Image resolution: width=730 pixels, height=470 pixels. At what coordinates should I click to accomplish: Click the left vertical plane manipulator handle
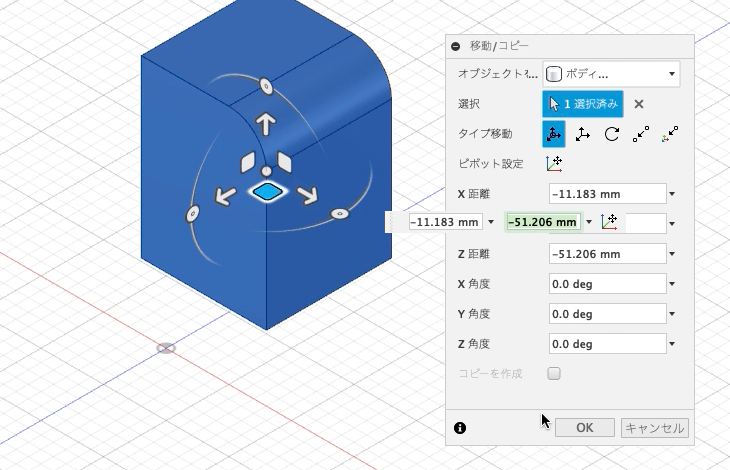(248, 162)
